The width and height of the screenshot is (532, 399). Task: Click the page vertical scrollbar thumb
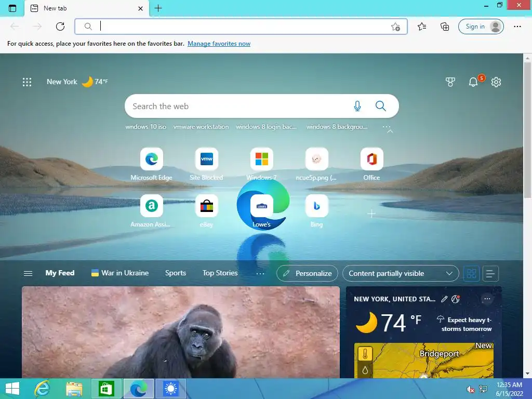527,130
